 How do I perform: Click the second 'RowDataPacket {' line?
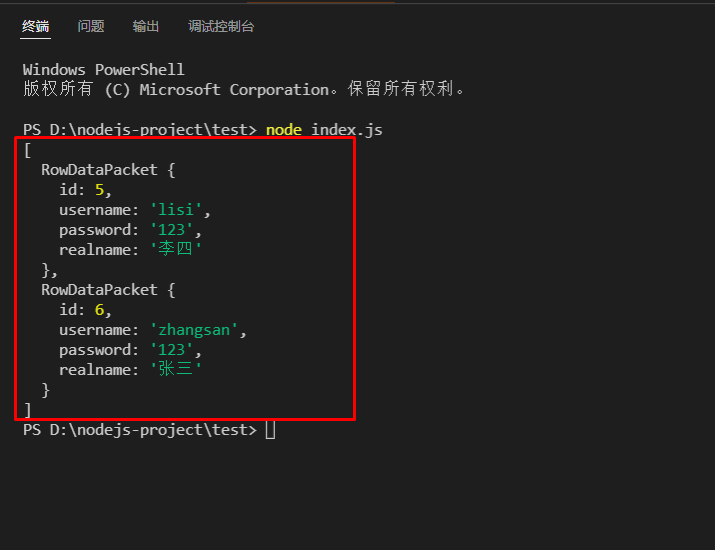(x=108, y=290)
